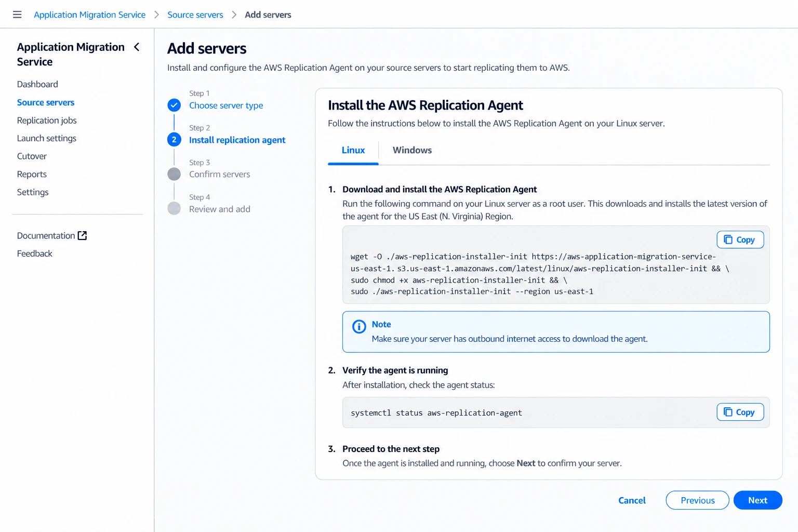Click the Step 4 circle indicator
798x532 pixels.
(x=174, y=208)
